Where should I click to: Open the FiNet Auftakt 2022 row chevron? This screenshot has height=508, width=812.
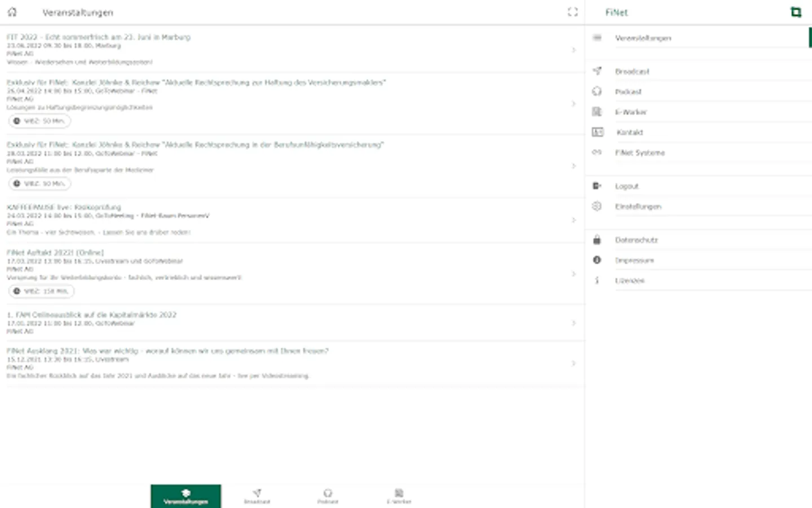coord(574,274)
